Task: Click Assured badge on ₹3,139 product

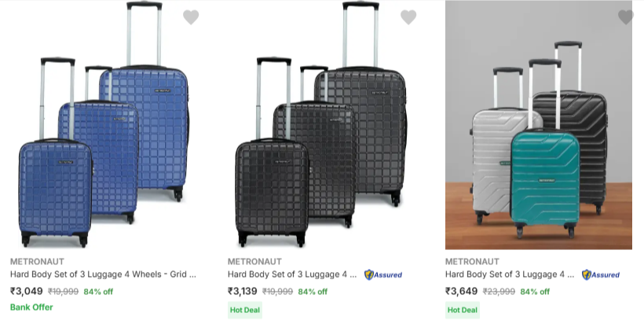Action: point(382,274)
